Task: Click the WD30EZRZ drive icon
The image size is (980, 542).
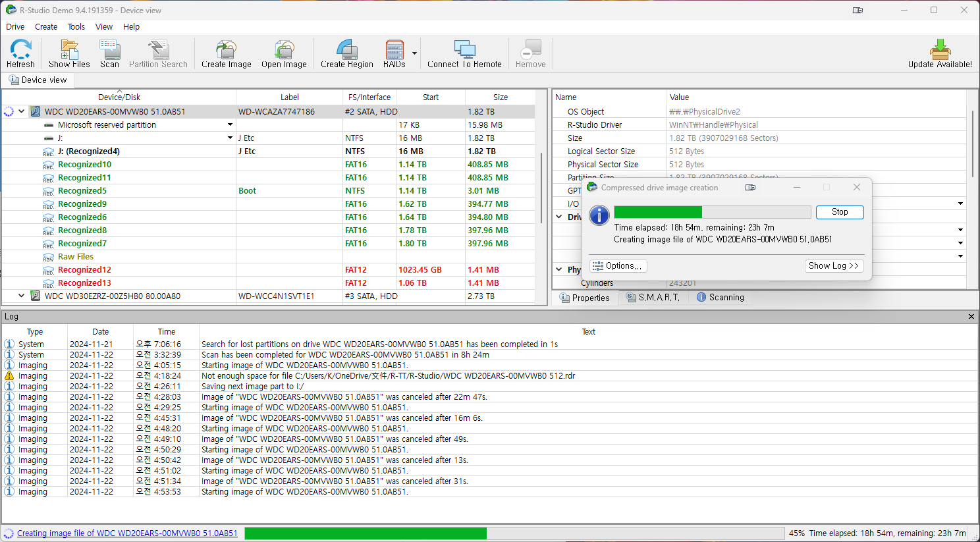Action: pos(36,296)
